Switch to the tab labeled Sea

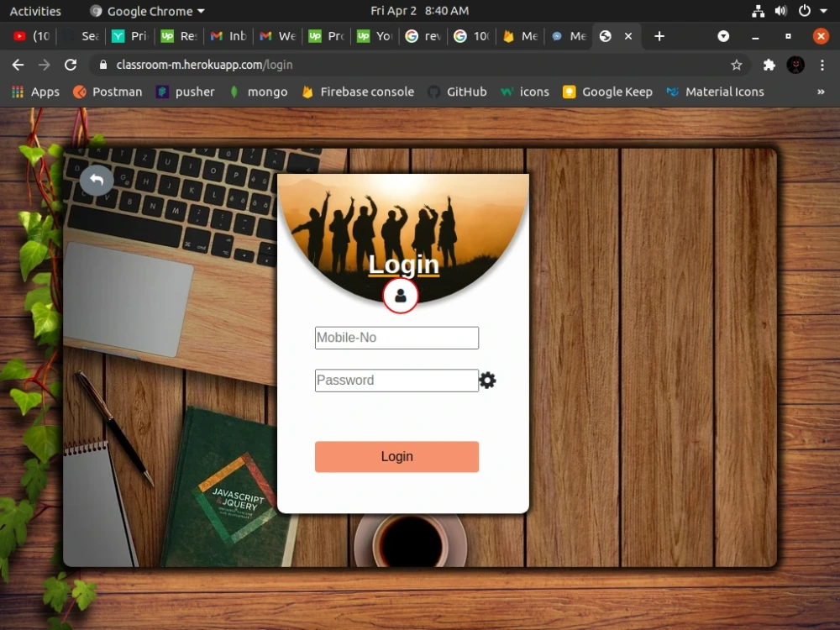(x=81, y=36)
